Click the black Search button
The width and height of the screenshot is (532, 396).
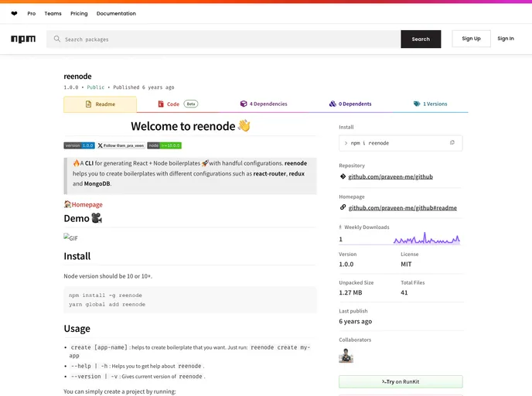[421, 39]
